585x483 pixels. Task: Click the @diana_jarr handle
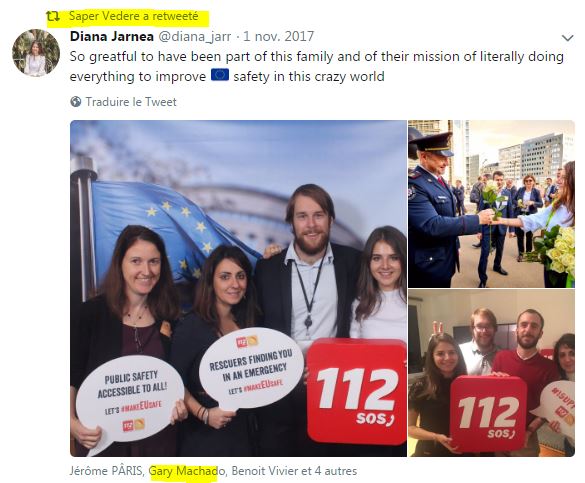[195, 37]
